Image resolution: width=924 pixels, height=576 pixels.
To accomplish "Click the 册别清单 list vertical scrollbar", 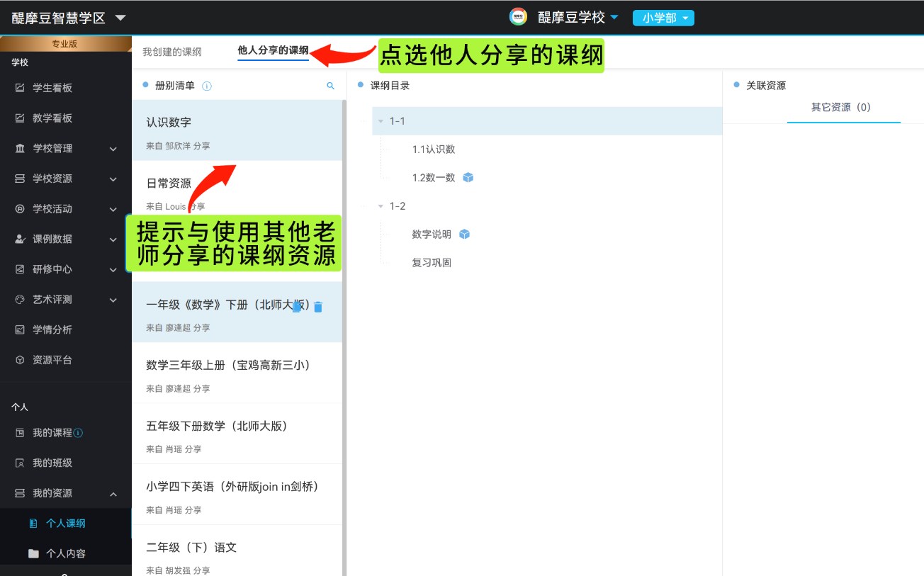I will pyautogui.click(x=344, y=283).
